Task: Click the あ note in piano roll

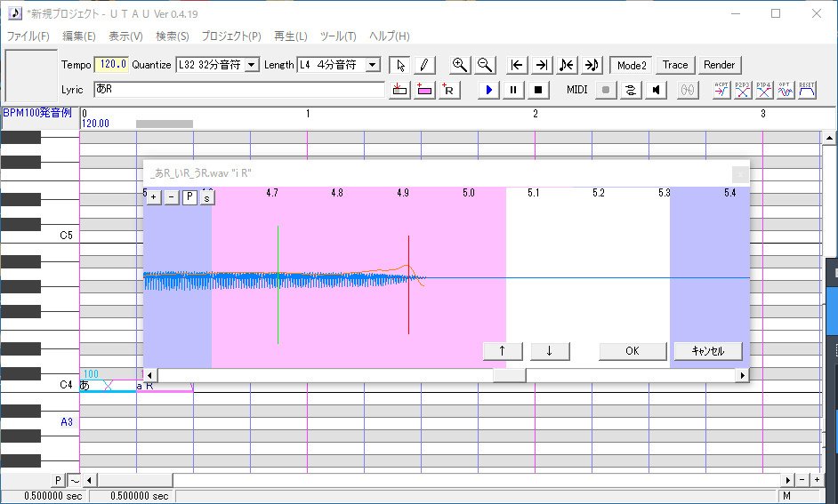Action: click(x=108, y=386)
